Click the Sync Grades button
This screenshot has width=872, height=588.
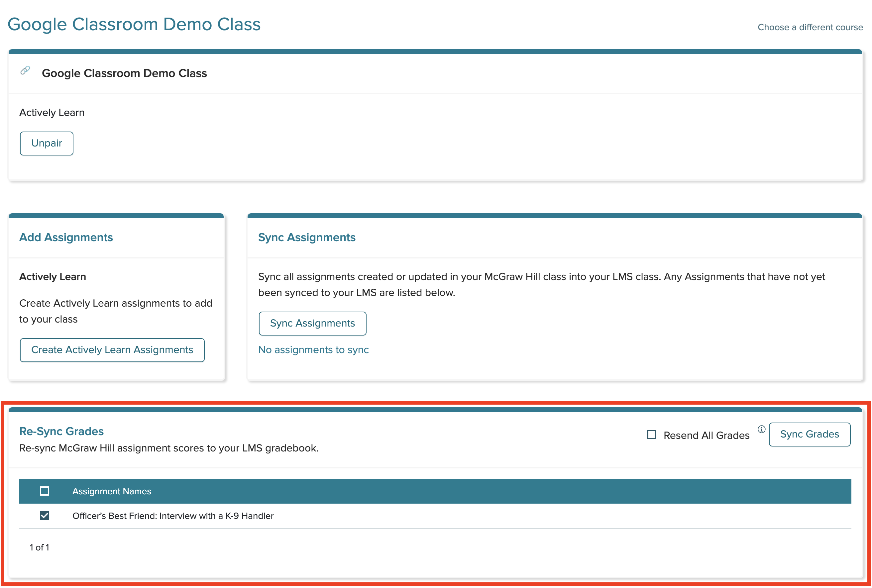click(x=810, y=434)
